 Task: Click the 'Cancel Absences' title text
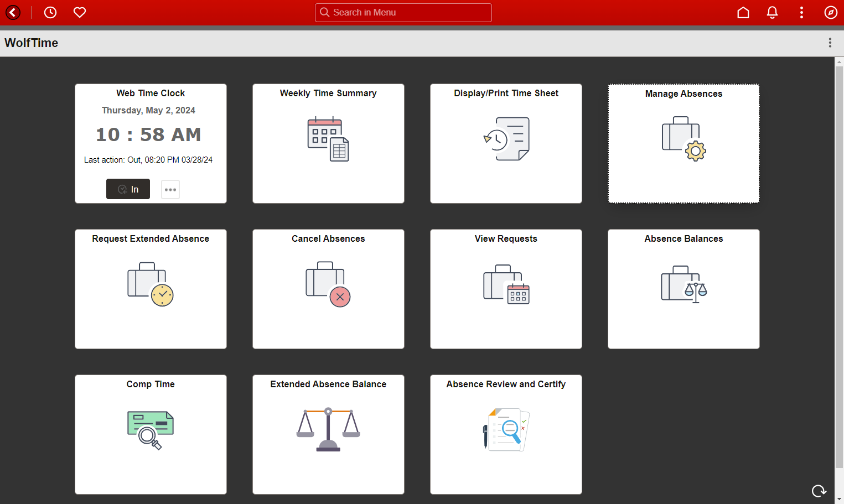(x=328, y=238)
